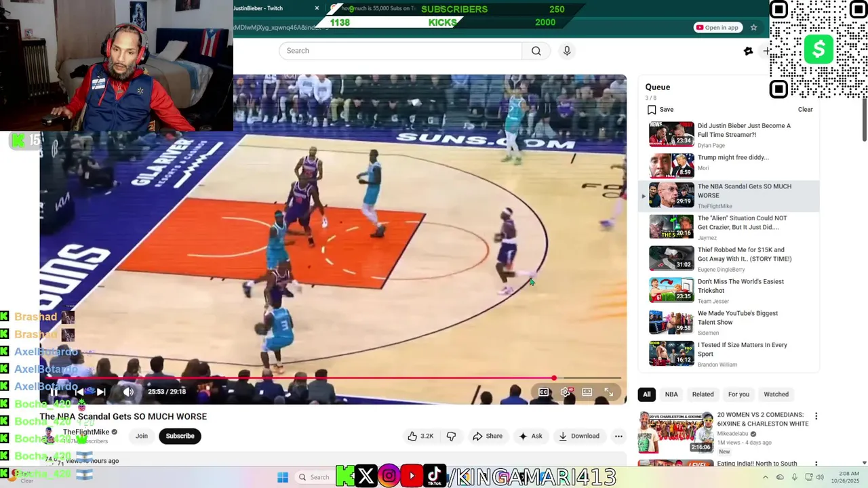Enter full screen with the player icon
Viewport: 868px width, 488px height.
[x=609, y=392]
